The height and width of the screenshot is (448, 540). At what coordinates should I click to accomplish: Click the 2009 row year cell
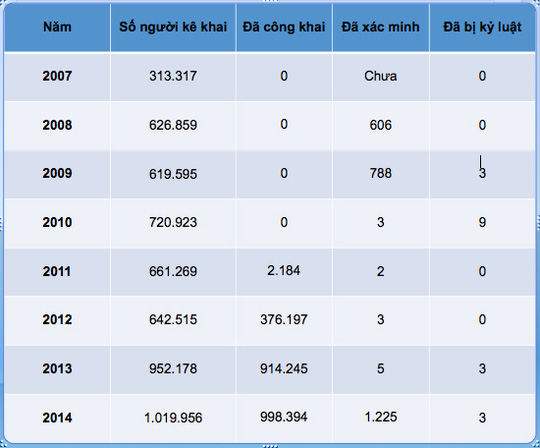click(58, 174)
